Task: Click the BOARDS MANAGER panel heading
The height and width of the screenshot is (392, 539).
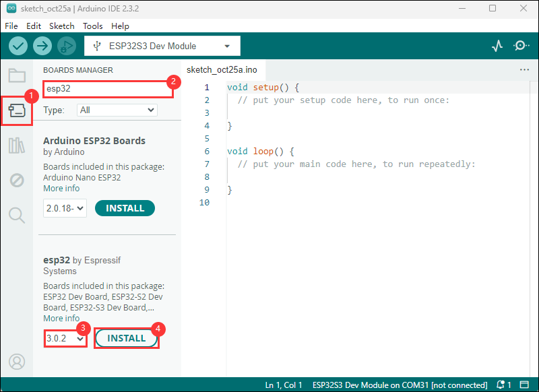Action: 78,70
